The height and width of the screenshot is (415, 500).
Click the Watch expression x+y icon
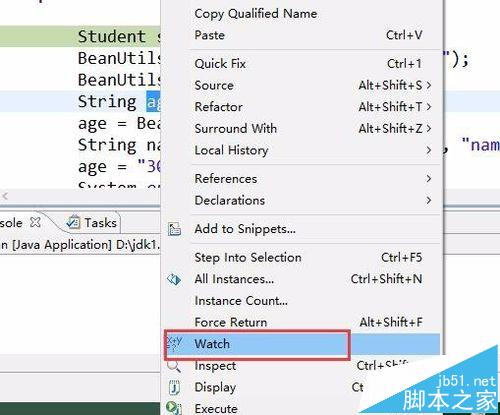174,344
